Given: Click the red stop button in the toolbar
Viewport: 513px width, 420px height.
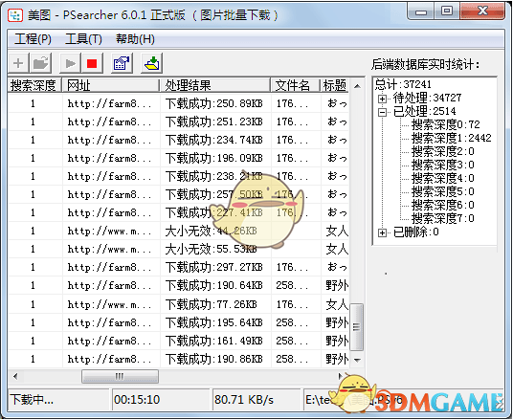Looking at the screenshot, I should (92, 63).
